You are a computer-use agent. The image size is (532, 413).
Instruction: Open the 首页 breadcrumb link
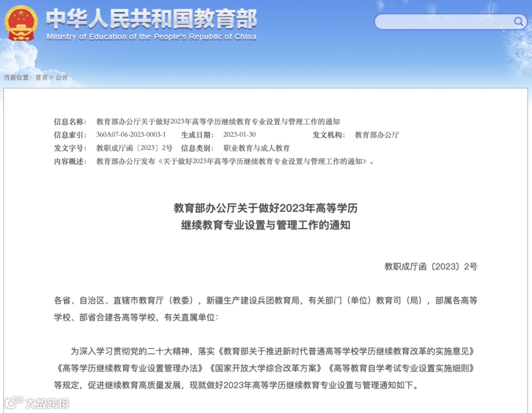[x=42, y=77]
